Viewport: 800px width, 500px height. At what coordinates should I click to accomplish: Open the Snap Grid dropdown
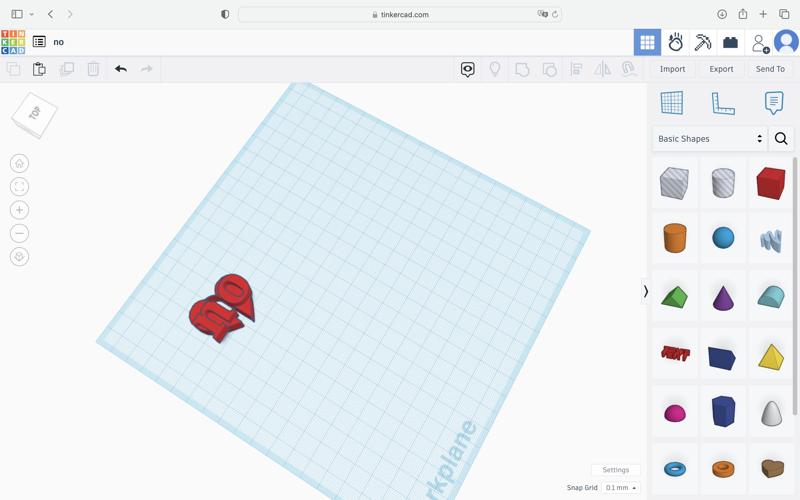(621, 488)
